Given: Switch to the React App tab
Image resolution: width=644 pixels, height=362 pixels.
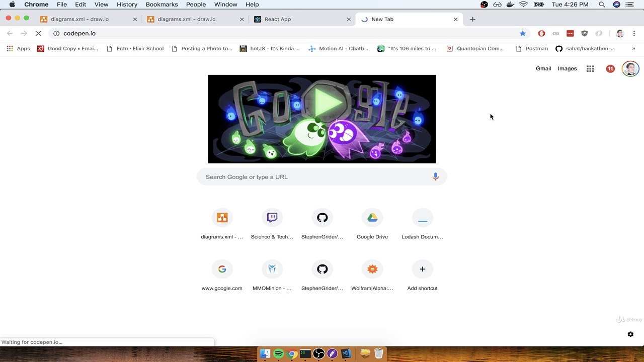Looking at the screenshot, I should coord(301,19).
